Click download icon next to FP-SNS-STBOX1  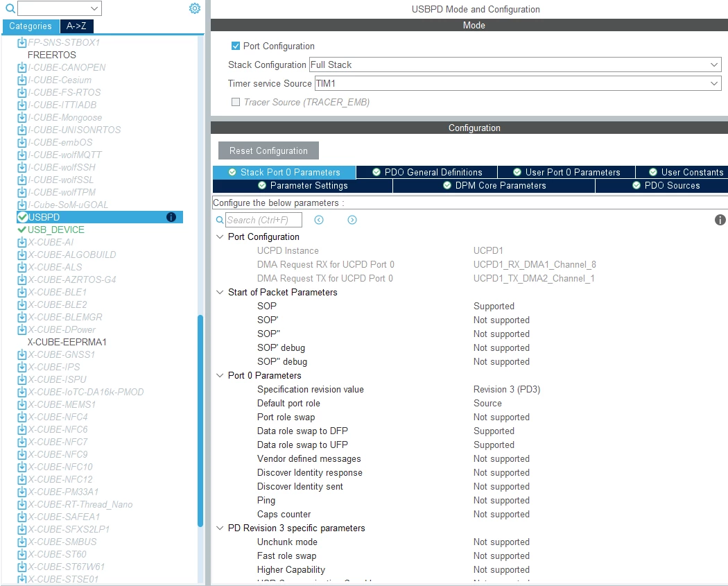point(21,43)
